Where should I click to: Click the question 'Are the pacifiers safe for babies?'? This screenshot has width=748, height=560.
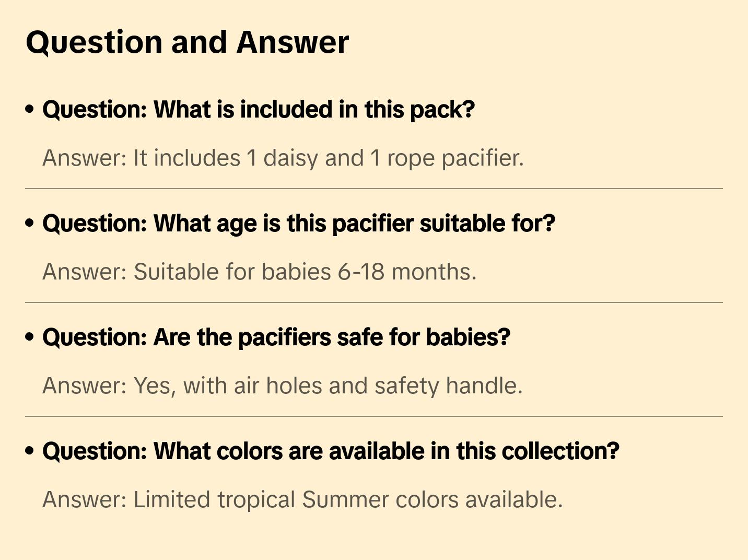point(276,337)
